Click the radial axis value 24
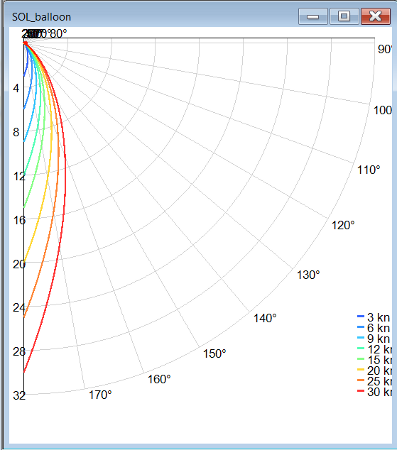Viewport: 397px width, 450px height. pyautogui.click(x=19, y=308)
